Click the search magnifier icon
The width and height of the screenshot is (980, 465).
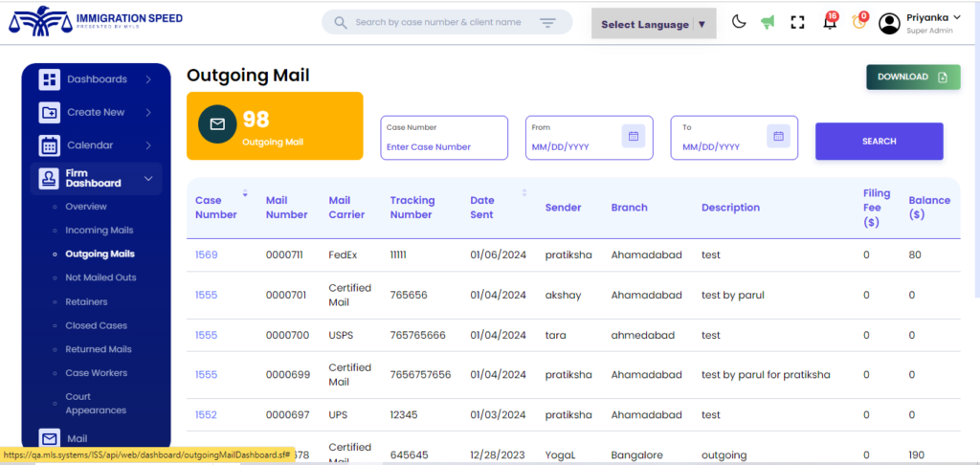pos(341,23)
